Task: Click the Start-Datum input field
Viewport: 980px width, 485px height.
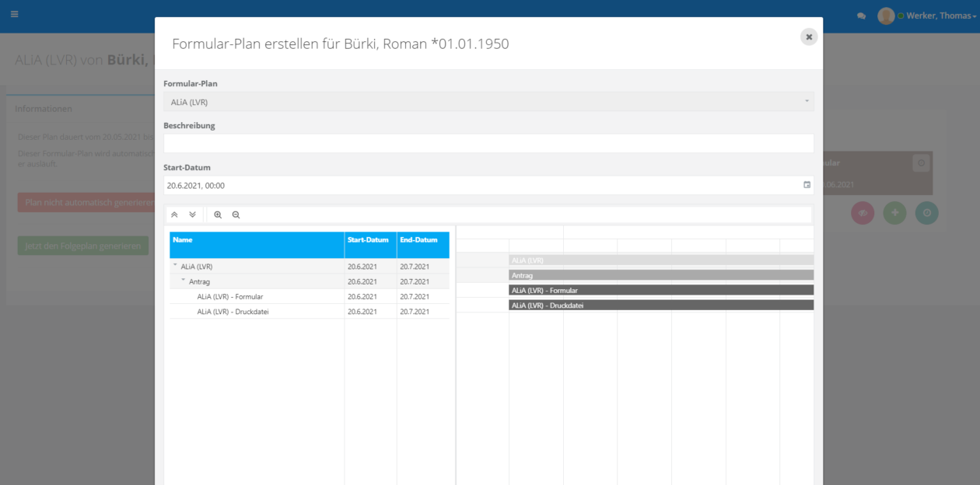Action: coord(482,186)
